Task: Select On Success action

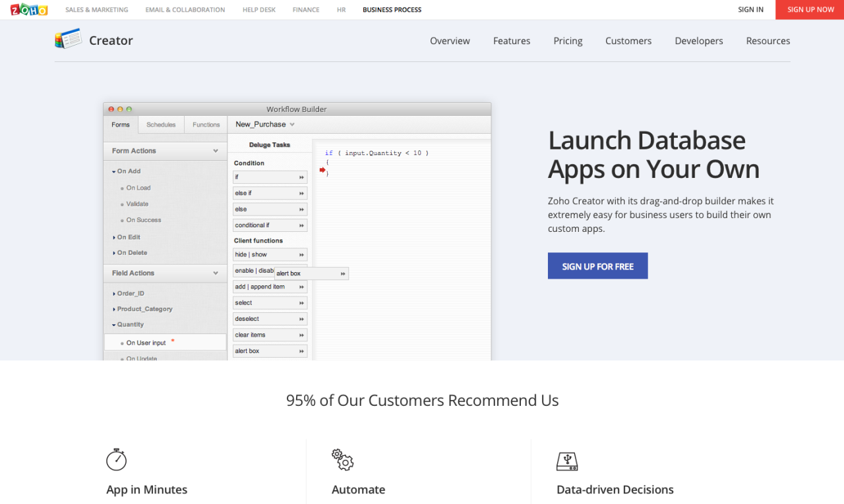Action: [144, 220]
